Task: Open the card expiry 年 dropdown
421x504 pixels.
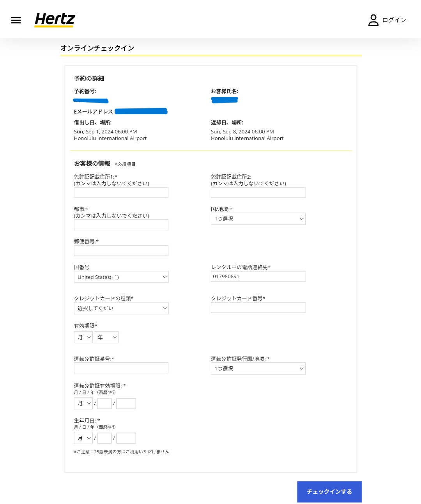Action: point(106,337)
